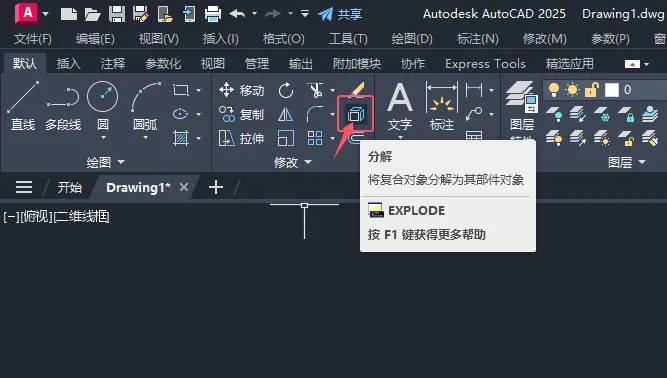Save the drawing with the floppy icon
The image size is (667, 378).
[x=117, y=14]
